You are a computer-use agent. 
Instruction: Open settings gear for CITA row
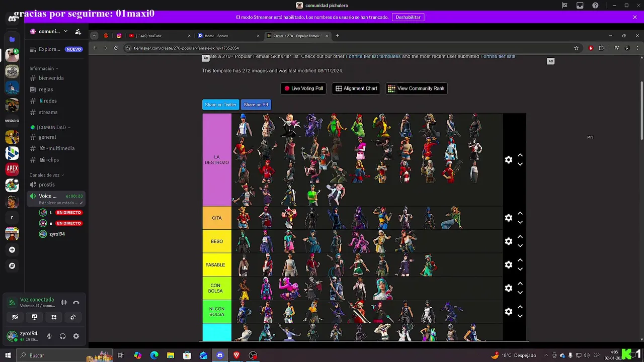pos(509,218)
